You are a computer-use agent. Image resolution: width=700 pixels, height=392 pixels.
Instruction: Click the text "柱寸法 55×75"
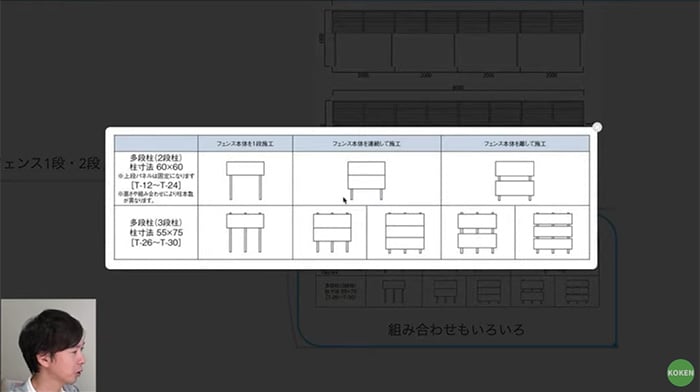156,233
